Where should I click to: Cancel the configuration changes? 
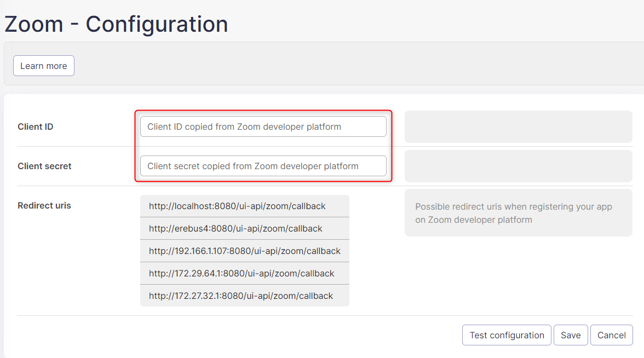coord(611,335)
